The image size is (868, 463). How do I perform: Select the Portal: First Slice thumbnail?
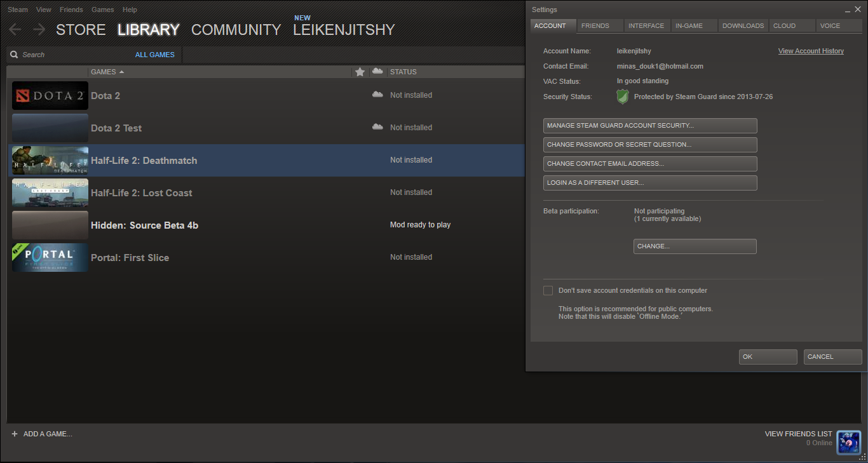pyautogui.click(x=50, y=257)
